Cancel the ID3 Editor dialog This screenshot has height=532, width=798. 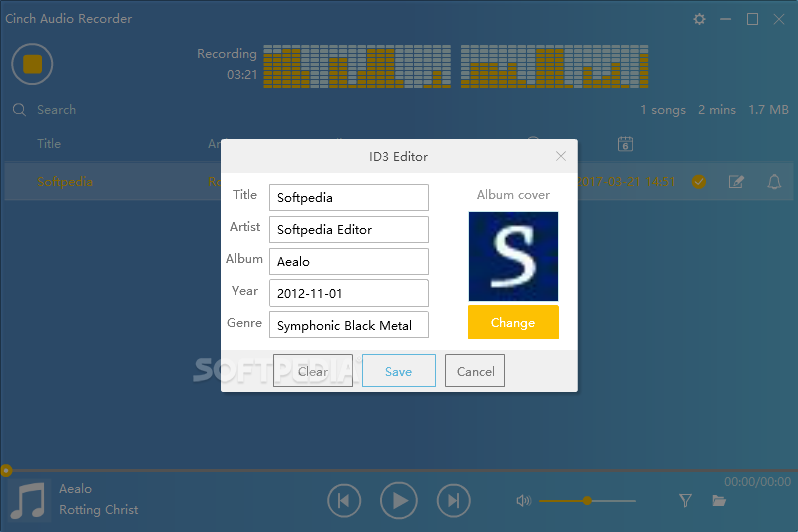pos(475,371)
